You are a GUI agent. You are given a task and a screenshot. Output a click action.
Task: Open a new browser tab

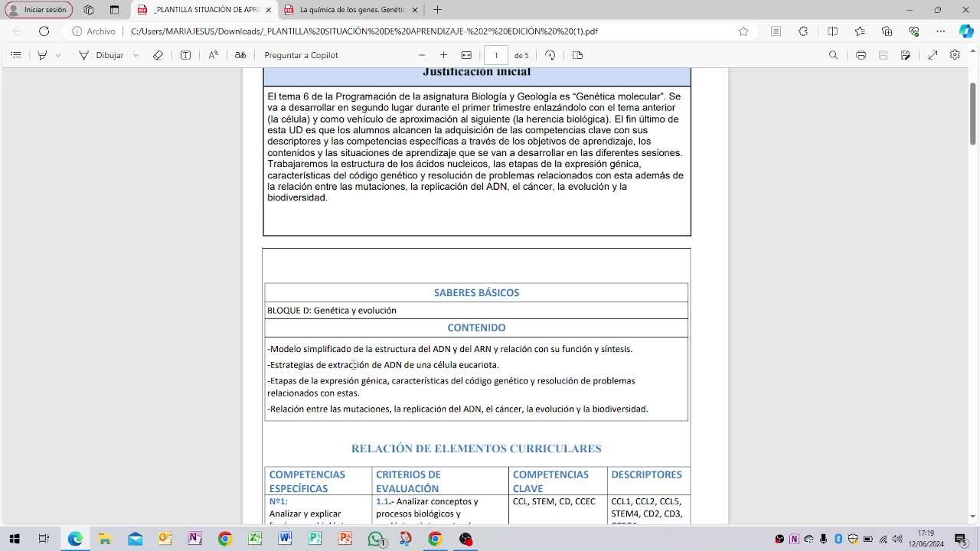pyautogui.click(x=437, y=10)
